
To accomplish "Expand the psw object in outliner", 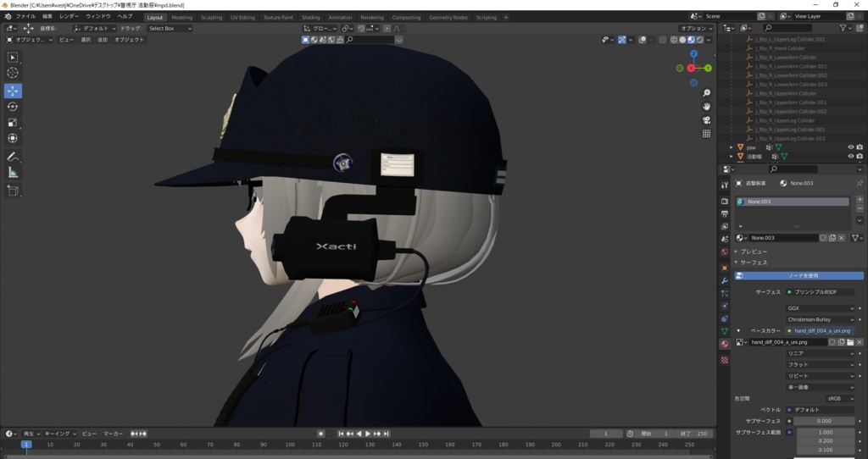I will 732,147.
